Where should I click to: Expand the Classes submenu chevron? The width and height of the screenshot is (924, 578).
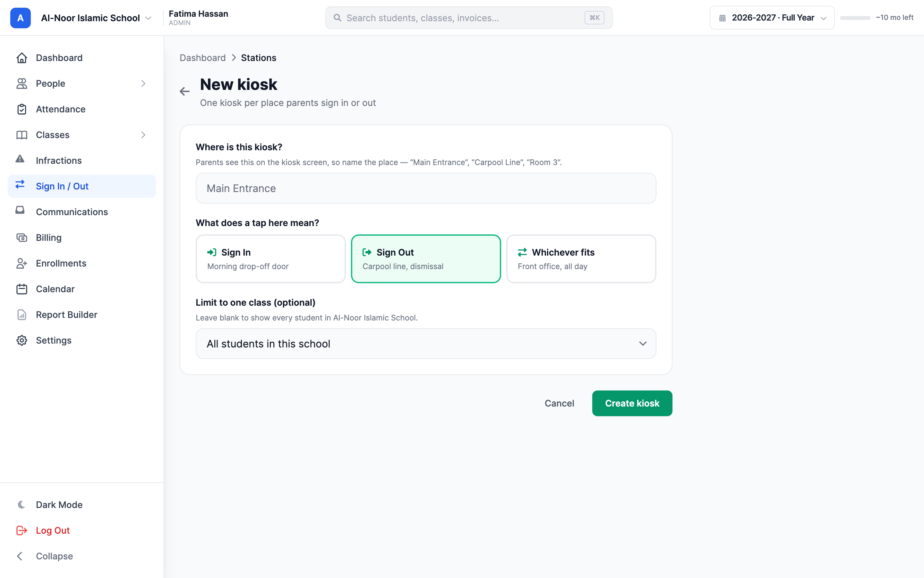coord(143,135)
